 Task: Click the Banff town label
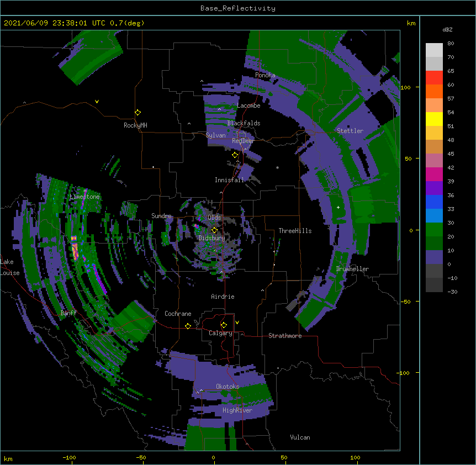point(68,313)
